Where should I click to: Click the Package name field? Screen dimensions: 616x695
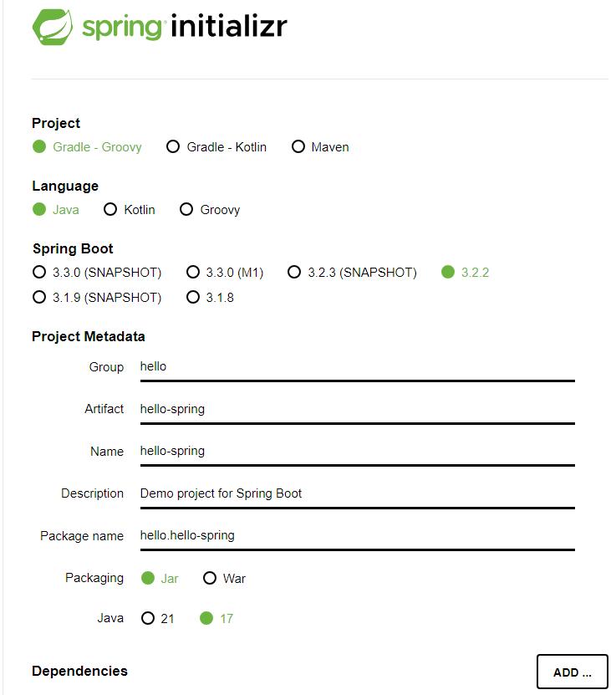pyautogui.click(x=357, y=536)
